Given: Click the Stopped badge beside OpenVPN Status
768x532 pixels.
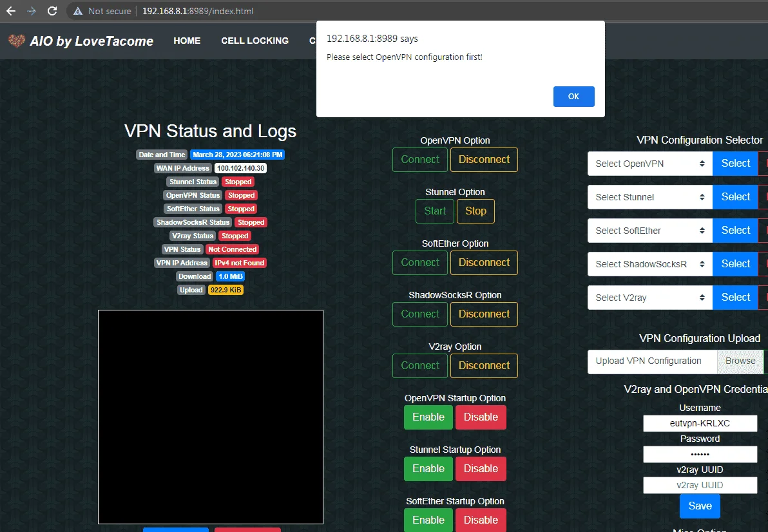Looking at the screenshot, I should 241,195.
